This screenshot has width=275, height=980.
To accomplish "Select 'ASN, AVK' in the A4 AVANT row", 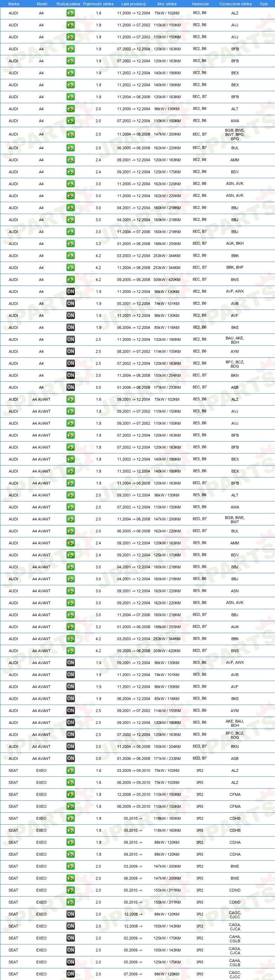I will [x=235, y=603].
